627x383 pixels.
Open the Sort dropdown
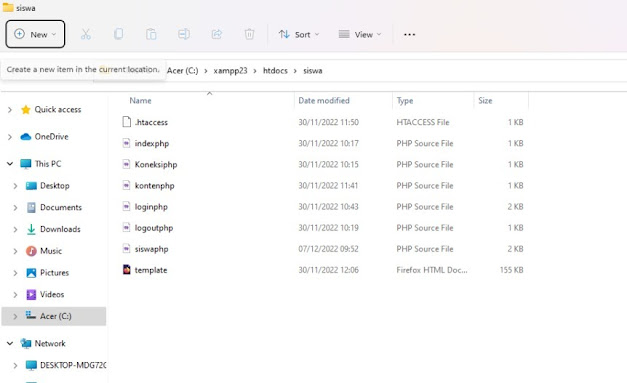click(299, 34)
